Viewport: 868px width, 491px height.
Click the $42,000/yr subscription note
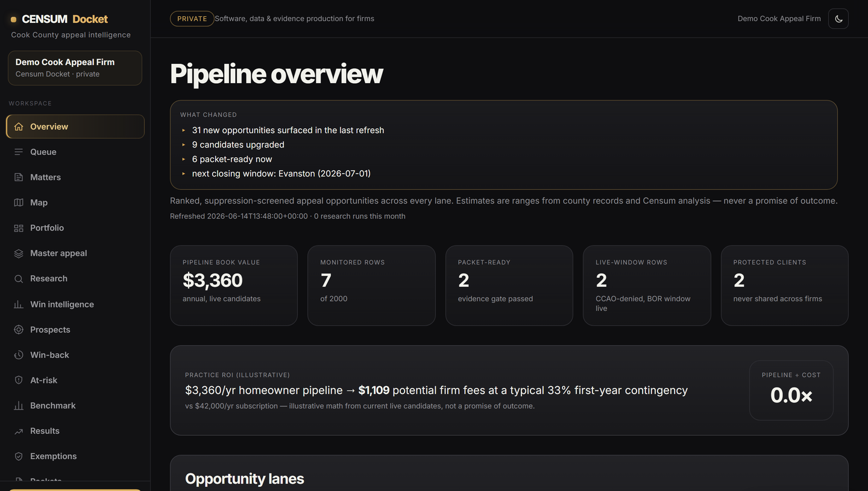point(360,406)
